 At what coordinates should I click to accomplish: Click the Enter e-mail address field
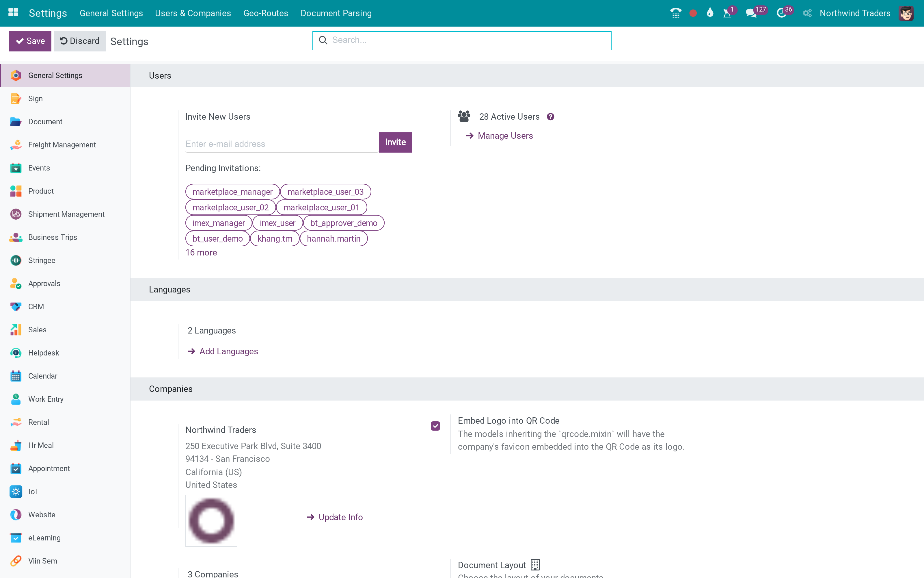tap(282, 144)
